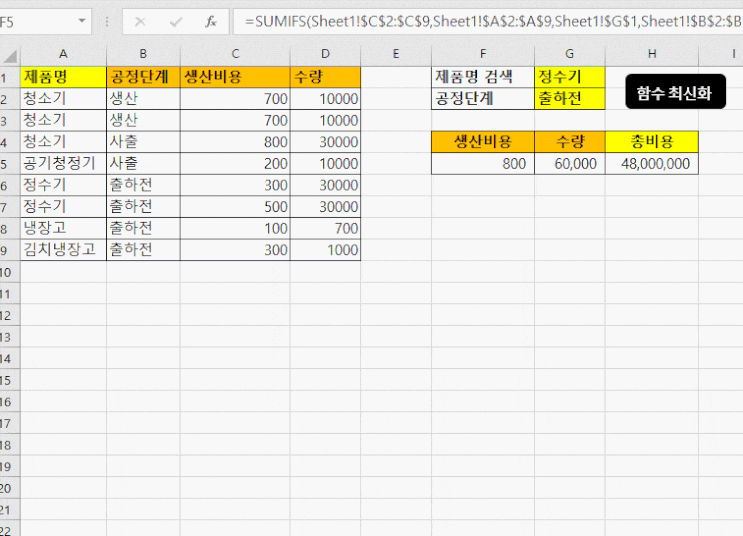The height and width of the screenshot is (536, 743).
Task: Select result cell showing 800 in F5
Action: (483, 164)
